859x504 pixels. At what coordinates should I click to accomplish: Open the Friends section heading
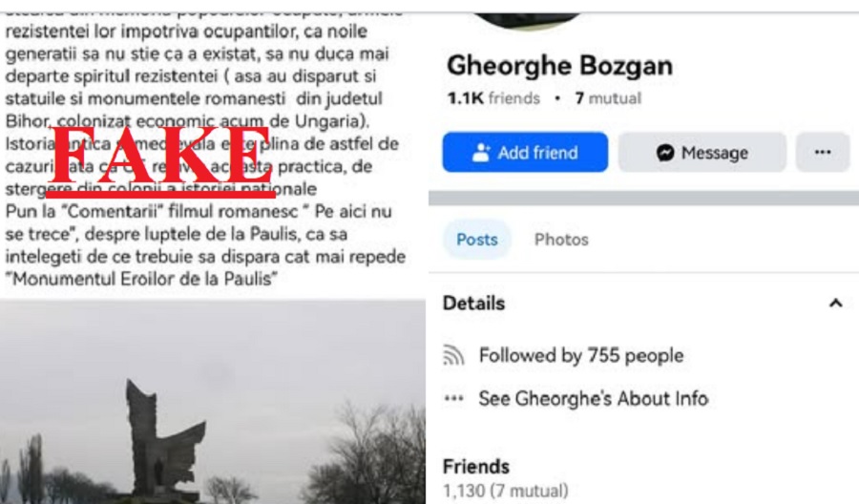point(476,467)
